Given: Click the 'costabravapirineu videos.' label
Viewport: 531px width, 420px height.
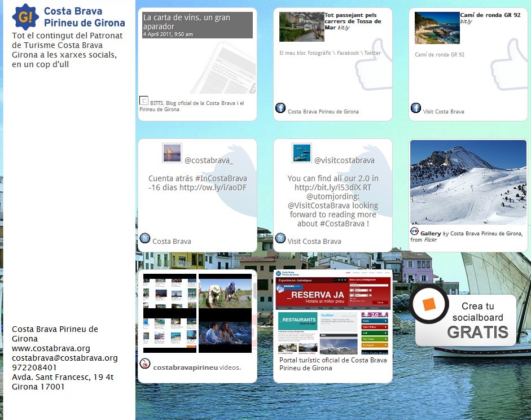Looking at the screenshot, I should pyautogui.click(x=197, y=368).
